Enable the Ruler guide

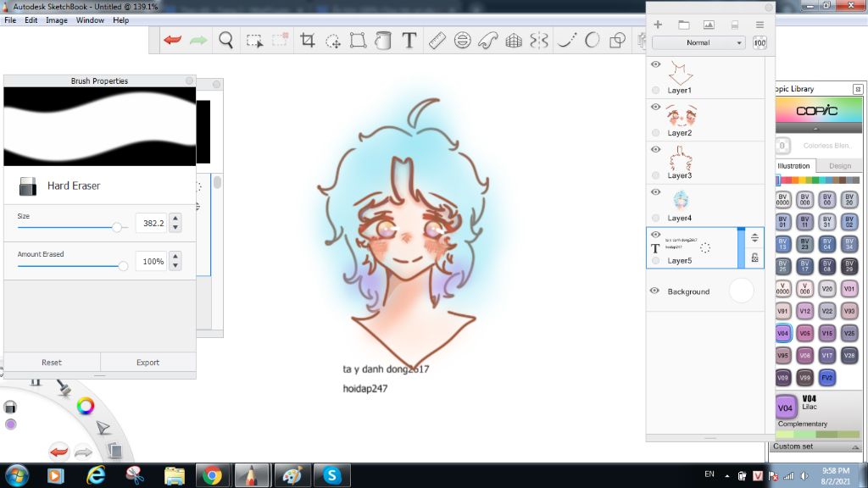click(437, 40)
